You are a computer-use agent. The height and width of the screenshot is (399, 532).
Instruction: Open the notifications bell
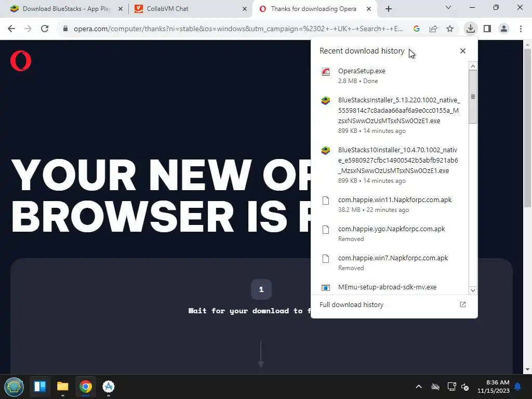[518, 387]
